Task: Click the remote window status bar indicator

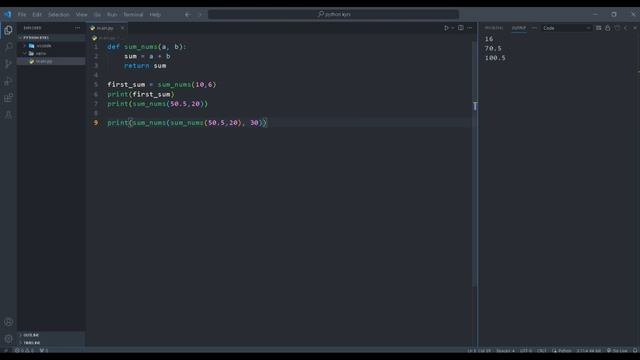Action: [5, 351]
